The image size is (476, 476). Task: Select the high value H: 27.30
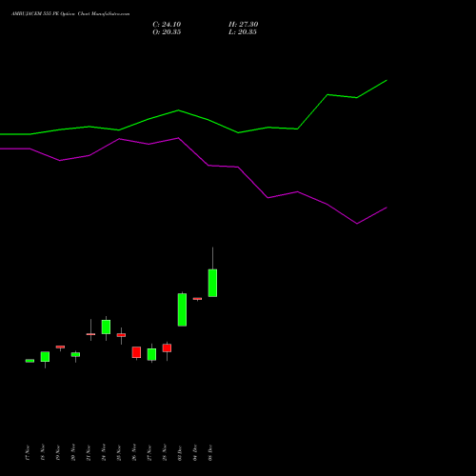pyautogui.click(x=244, y=25)
